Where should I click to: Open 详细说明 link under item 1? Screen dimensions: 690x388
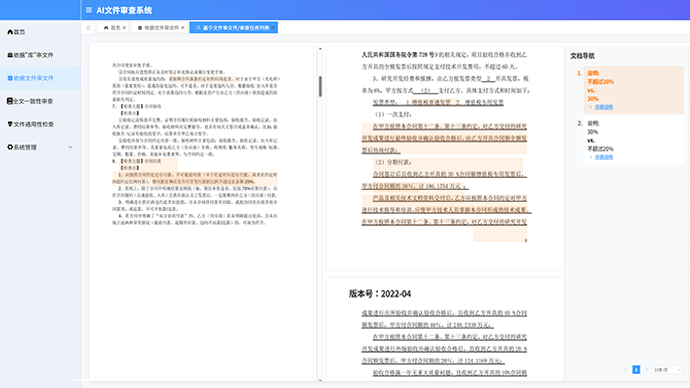coord(604,107)
